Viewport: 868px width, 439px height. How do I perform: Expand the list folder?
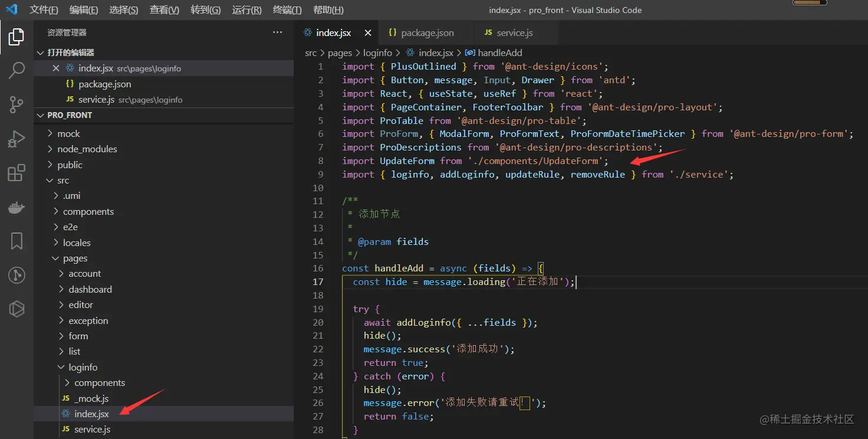[x=74, y=351]
